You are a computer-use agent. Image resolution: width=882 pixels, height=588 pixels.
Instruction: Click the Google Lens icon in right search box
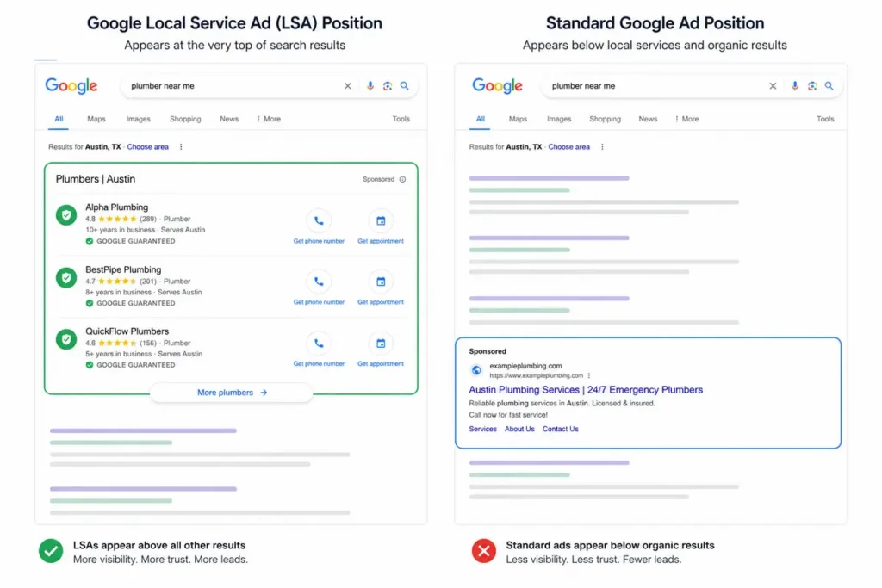(812, 86)
